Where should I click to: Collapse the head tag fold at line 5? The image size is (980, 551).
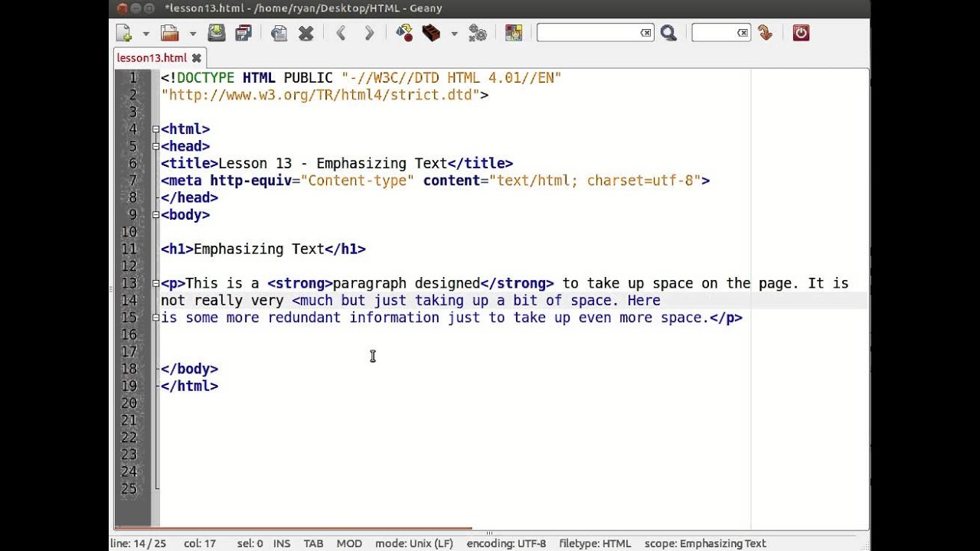point(156,146)
